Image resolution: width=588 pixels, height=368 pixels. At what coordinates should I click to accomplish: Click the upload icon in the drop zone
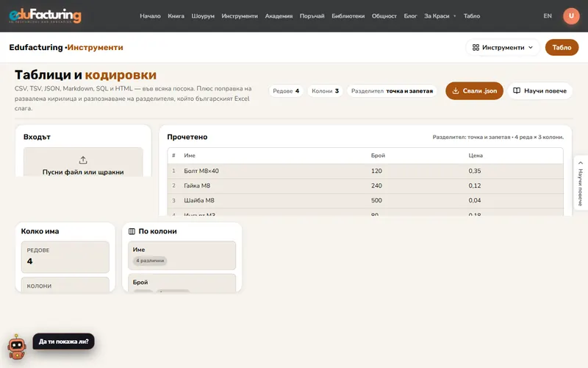[x=83, y=160]
